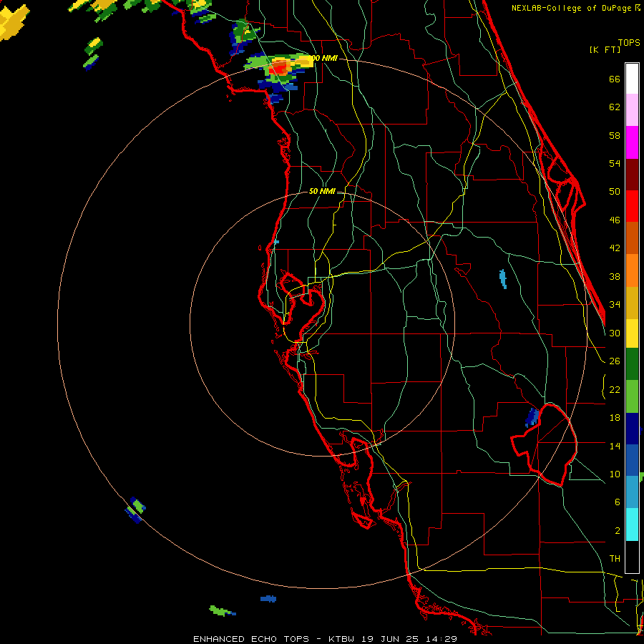Click the light pink legend swatch
644x644 pixels.
[632, 110]
